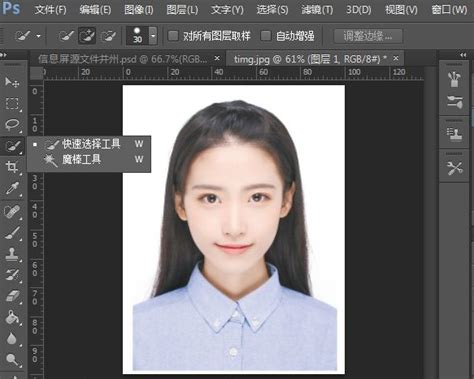Select the History Brush tool
This screenshot has width=474, height=379.
point(12,275)
